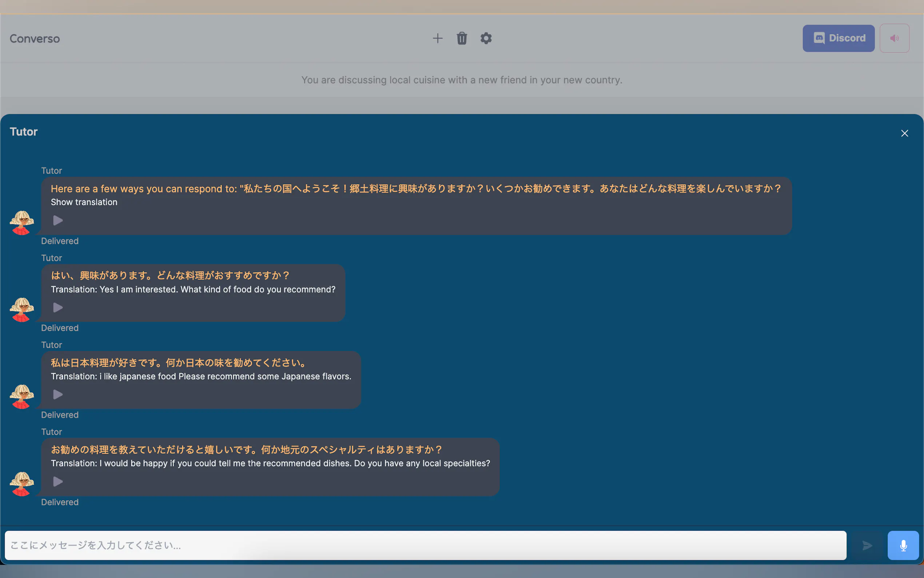Click 'Show translation' under first message

84,202
